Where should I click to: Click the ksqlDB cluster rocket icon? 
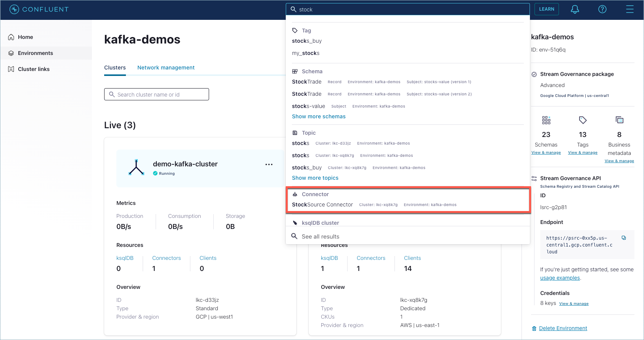[295, 223]
